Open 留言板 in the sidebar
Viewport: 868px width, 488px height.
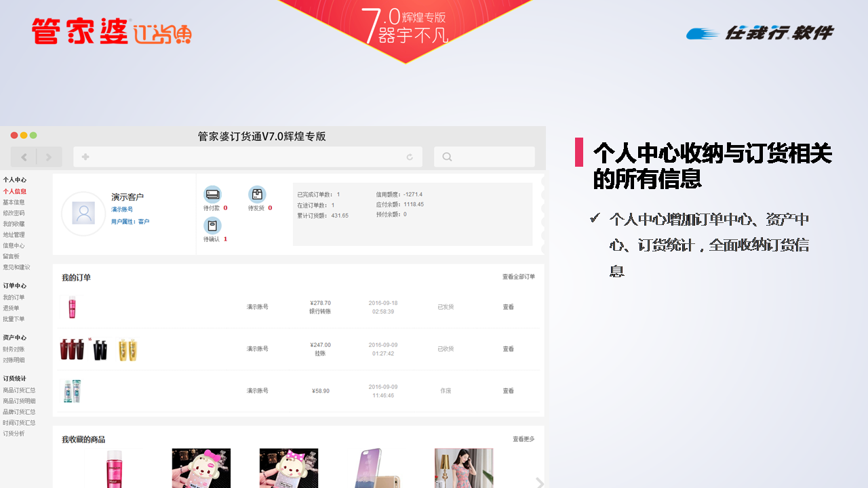pyautogui.click(x=11, y=256)
